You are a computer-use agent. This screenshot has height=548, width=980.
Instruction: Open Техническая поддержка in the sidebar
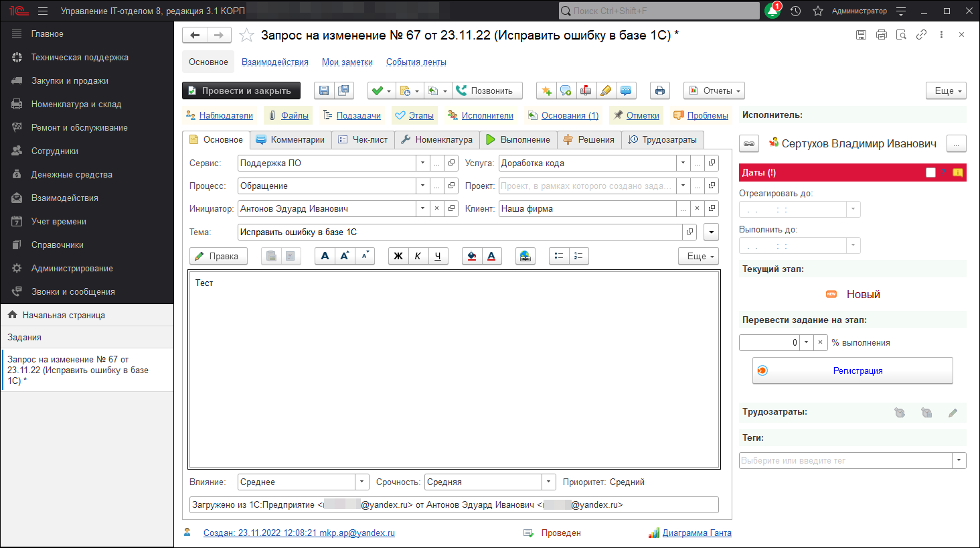(80, 58)
